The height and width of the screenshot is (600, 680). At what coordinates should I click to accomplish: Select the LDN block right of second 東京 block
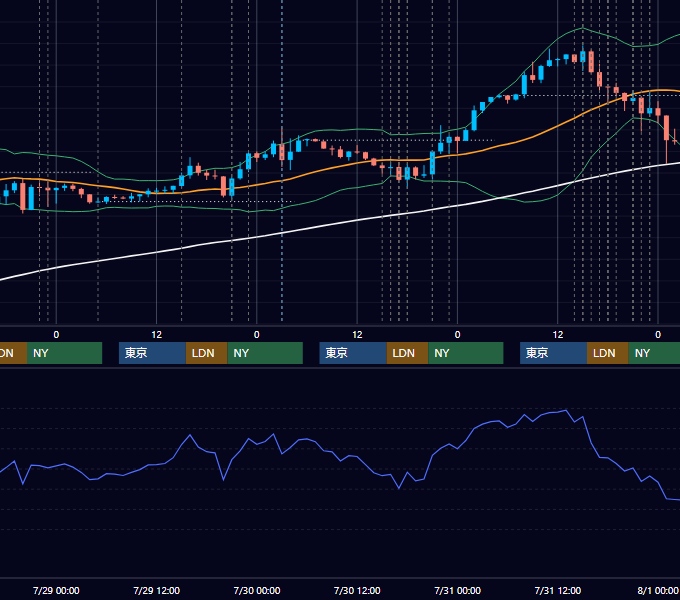click(x=407, y=353)
